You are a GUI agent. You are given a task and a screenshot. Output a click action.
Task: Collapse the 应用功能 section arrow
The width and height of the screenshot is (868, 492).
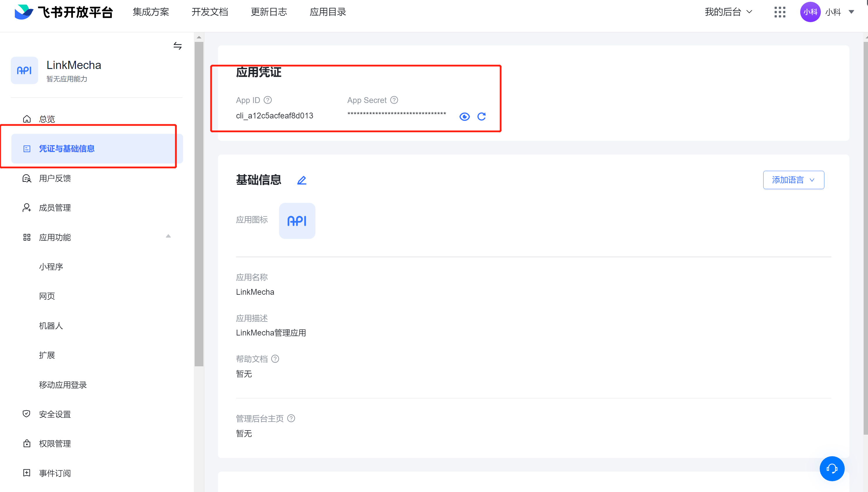(x=168, y=236)
